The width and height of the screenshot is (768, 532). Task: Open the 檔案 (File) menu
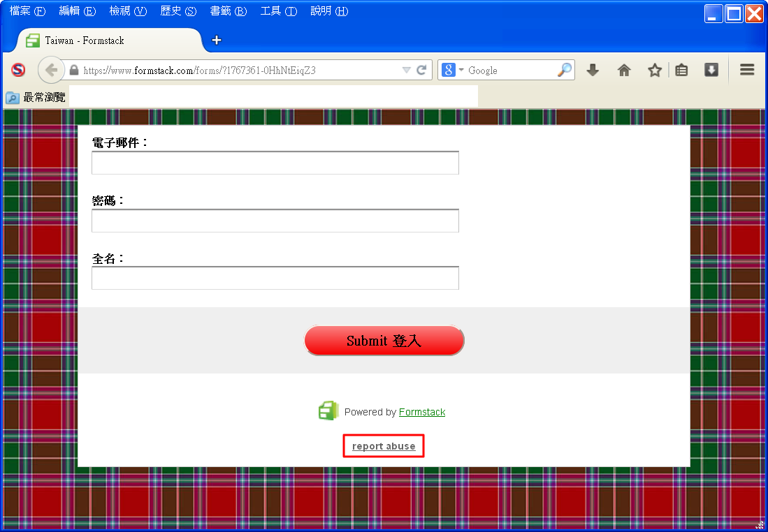[27, 11]
